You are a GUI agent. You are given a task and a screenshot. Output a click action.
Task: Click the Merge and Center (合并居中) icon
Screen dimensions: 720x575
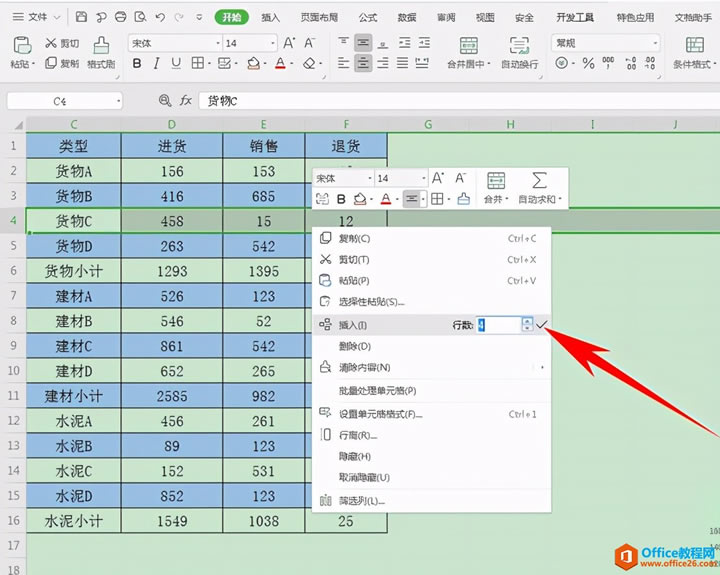(x=469, y=46)
